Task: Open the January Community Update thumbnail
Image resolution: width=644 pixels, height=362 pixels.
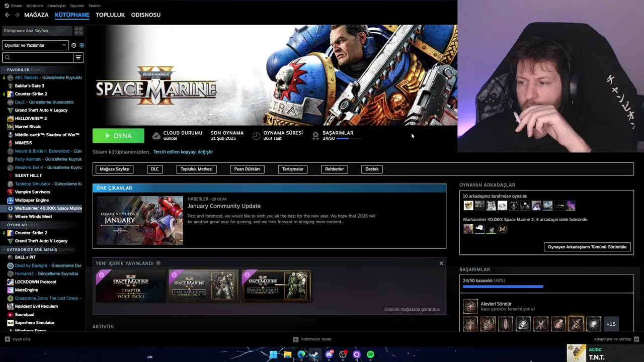Action: point(140,220)
